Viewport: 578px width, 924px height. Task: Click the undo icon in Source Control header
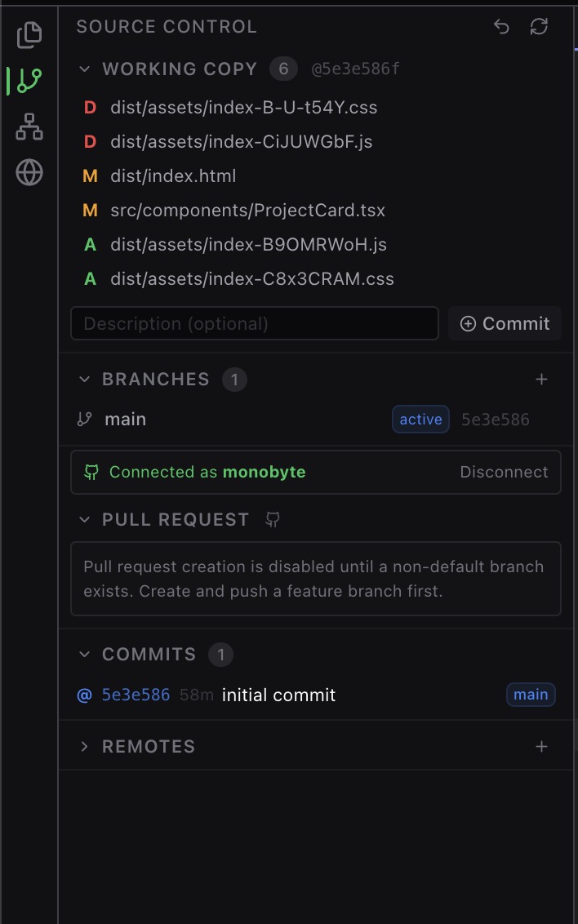point(500,27)
